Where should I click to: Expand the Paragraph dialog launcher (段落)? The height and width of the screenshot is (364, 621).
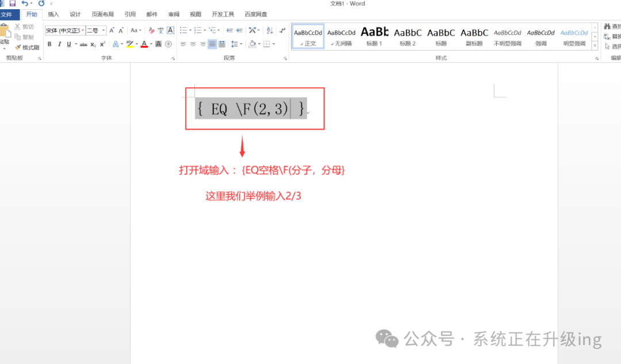285,58
